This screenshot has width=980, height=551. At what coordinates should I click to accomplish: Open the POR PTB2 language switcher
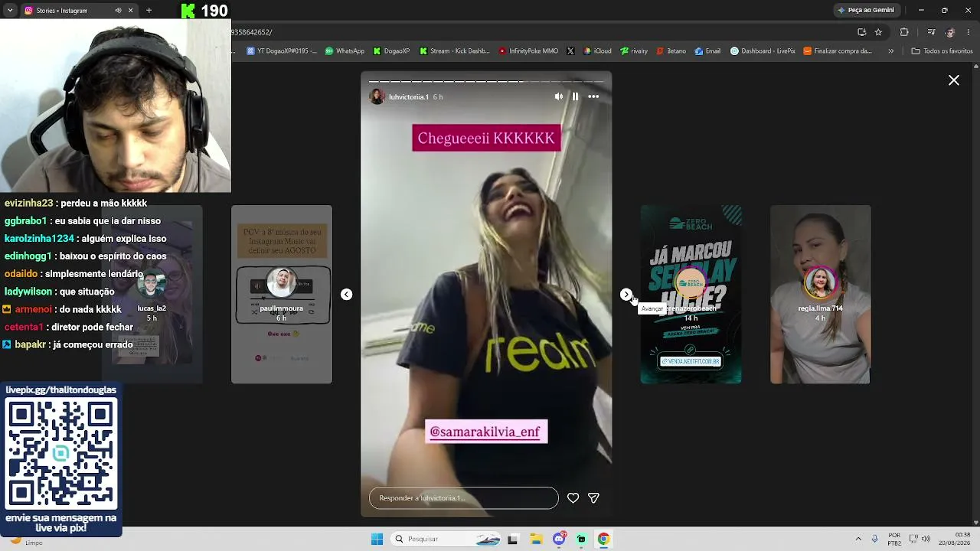[x=894, y=539]
